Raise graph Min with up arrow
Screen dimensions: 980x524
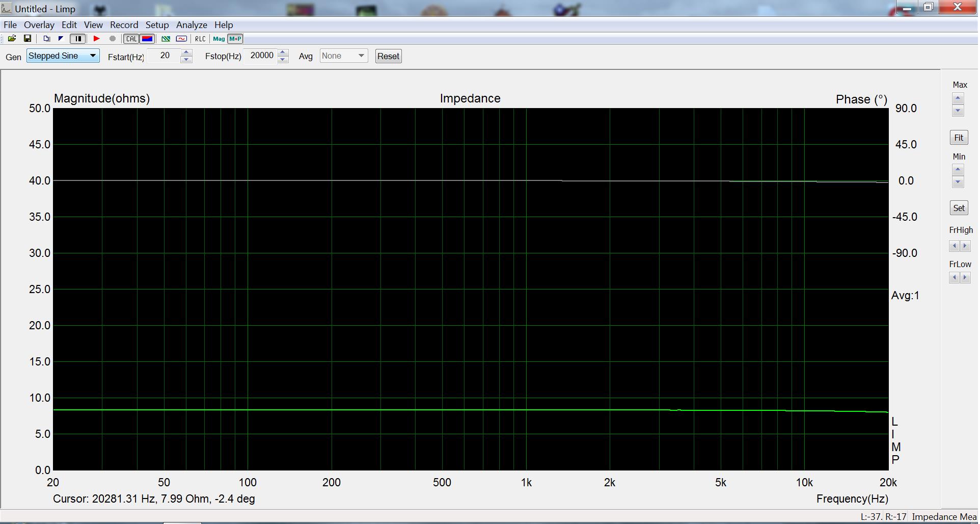[958, 170]
